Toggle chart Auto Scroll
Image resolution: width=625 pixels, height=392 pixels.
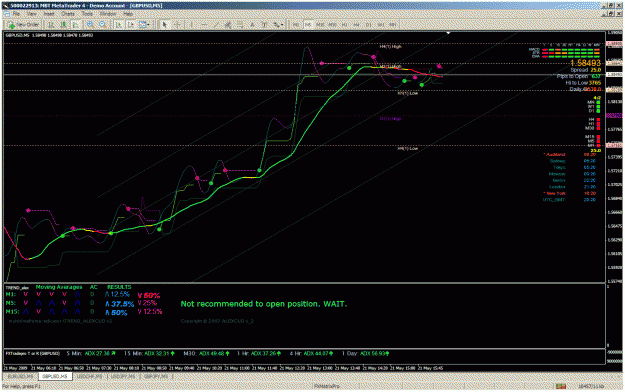(x=119, y=25)
